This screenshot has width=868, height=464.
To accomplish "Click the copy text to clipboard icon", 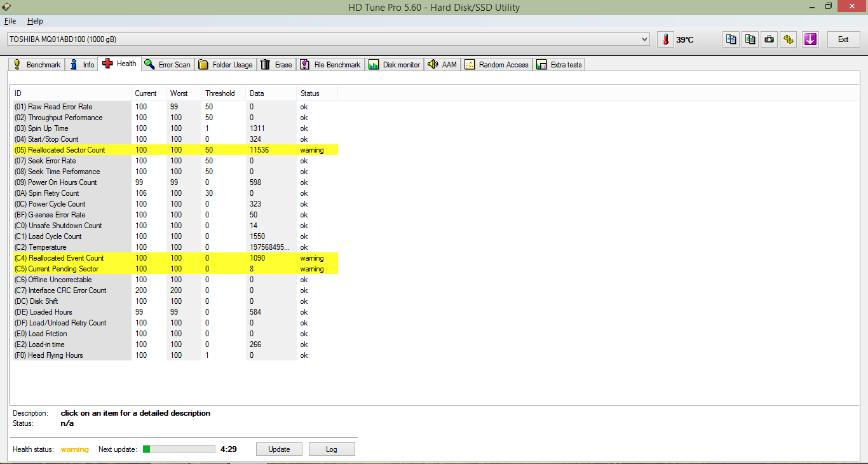I will [731, 39].
